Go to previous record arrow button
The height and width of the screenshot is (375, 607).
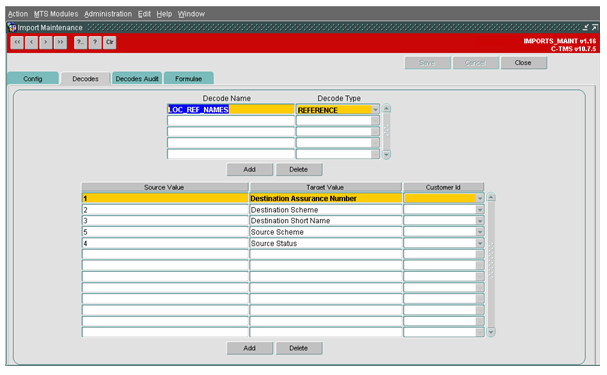(31, 42)
